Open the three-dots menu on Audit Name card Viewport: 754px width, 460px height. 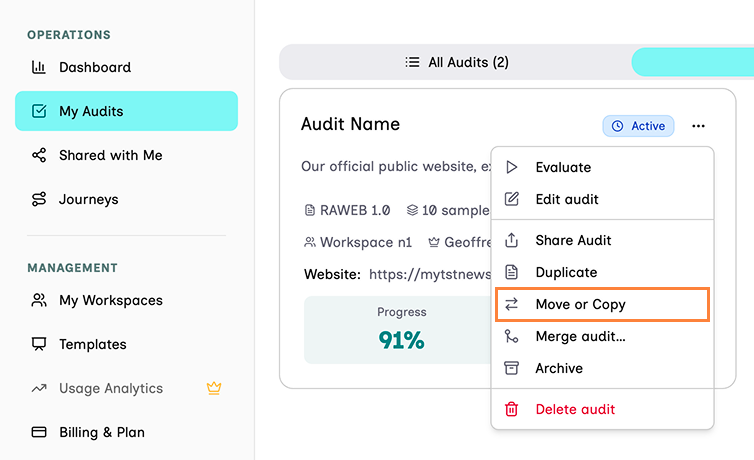pyautogui.click(x=698, y=126)
